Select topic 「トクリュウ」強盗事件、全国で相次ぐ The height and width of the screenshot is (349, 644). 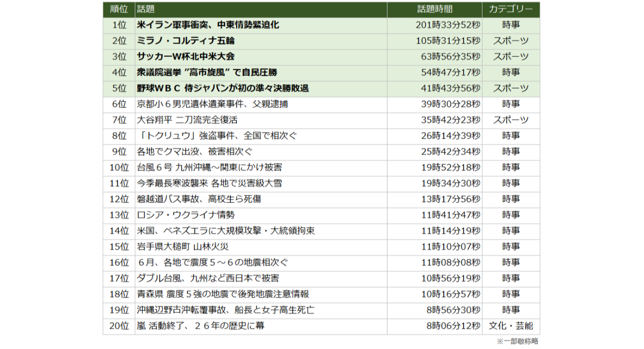[216, 136]
